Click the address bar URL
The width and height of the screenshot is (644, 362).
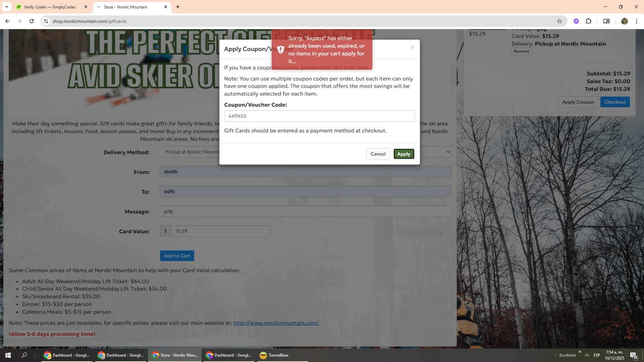click(x=90, y=21)
